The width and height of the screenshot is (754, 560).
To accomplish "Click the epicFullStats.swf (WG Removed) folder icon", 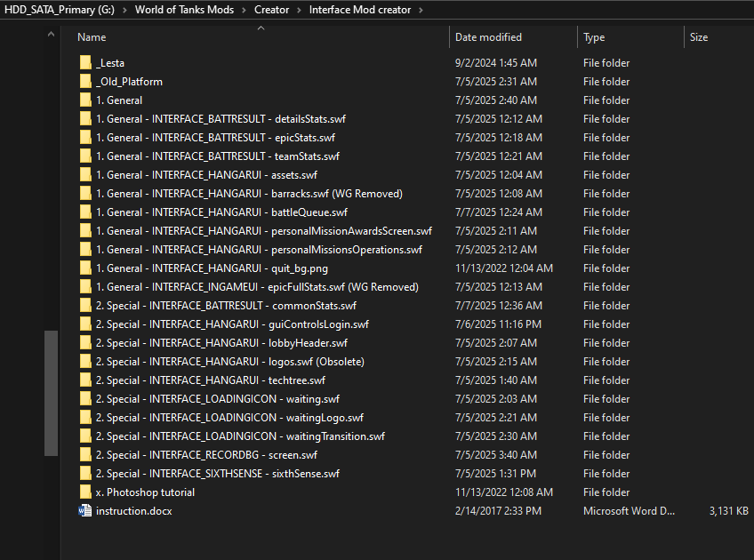I will tap(85, 287).
